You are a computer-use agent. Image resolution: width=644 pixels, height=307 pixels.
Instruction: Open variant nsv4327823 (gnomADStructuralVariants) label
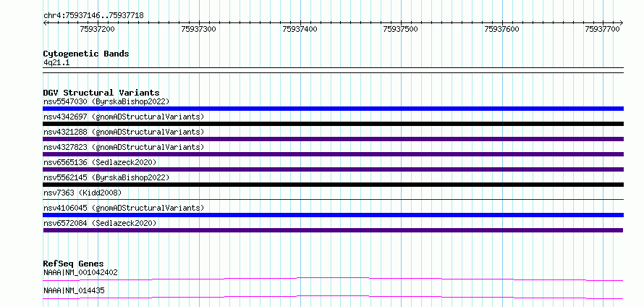coord(124,147)
